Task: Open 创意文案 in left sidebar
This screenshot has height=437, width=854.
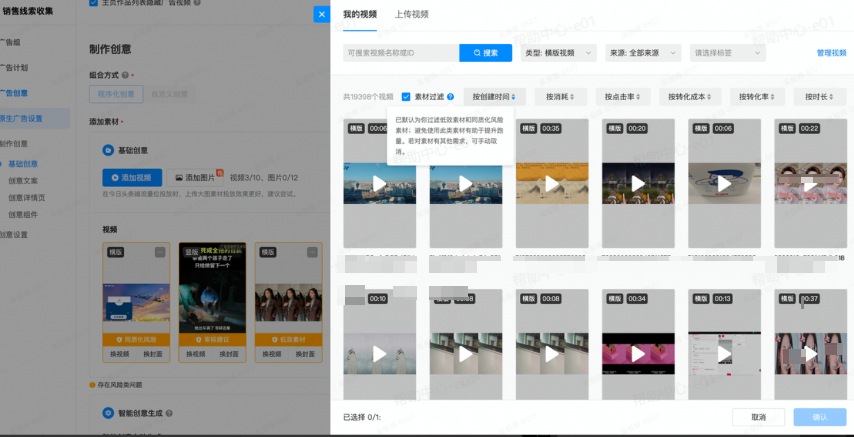Action: click(23, 181)
